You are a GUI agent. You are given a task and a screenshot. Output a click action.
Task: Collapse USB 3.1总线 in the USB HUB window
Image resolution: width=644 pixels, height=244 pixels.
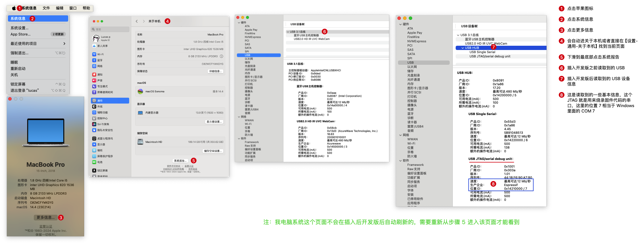[x=458, y=35]
